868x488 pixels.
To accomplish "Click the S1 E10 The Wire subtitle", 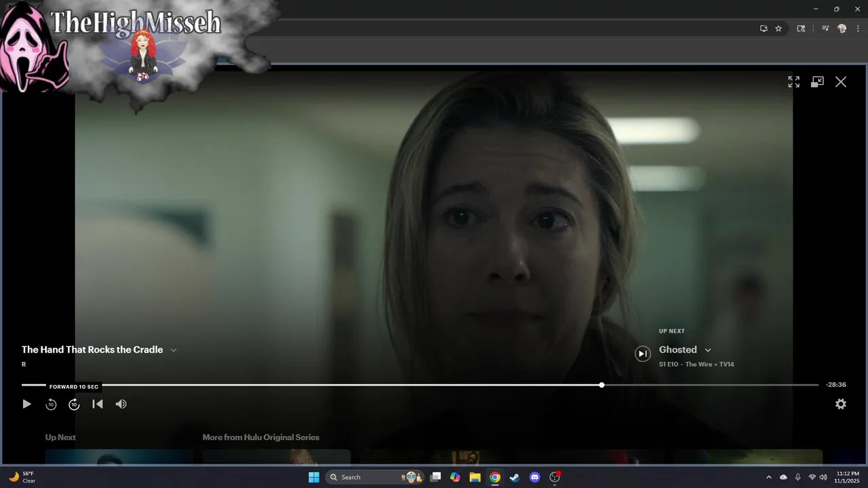I will tap(696, 365).
